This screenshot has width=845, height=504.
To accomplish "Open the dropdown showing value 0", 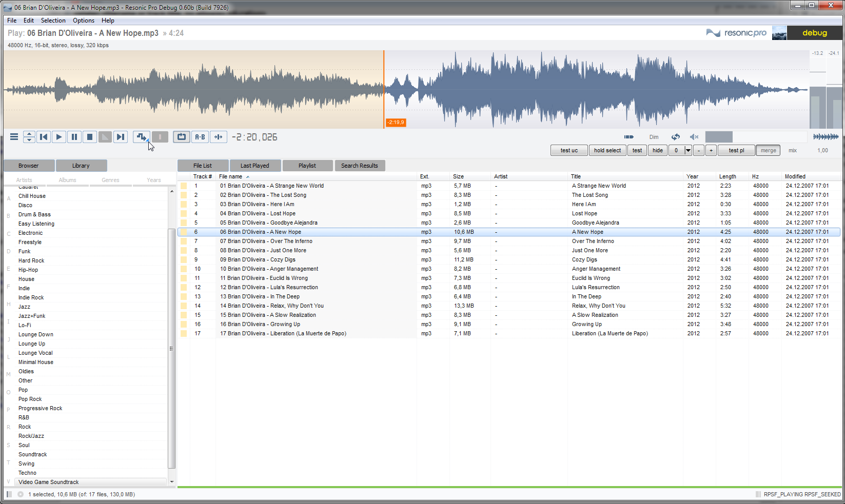I will (688, 150).
